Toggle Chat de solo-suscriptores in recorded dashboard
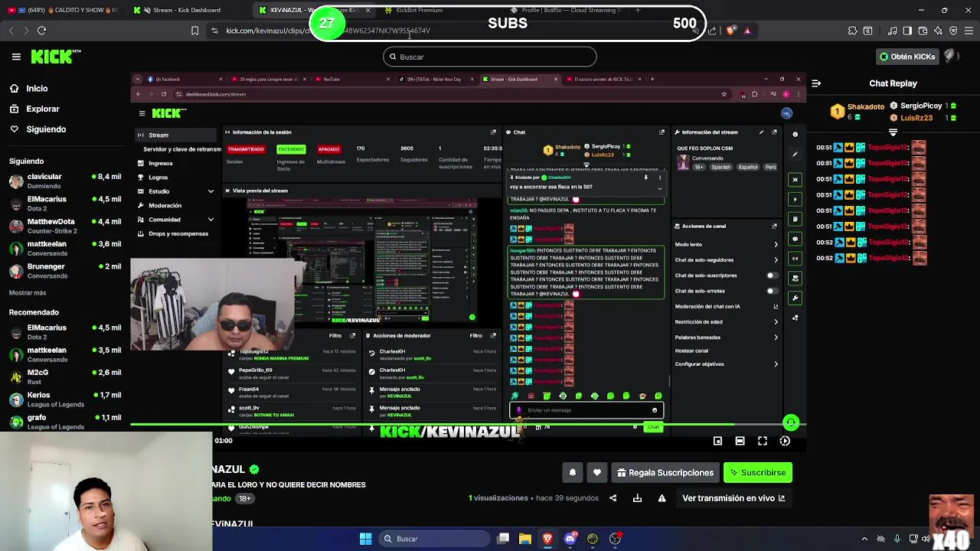 click(773, 275)
